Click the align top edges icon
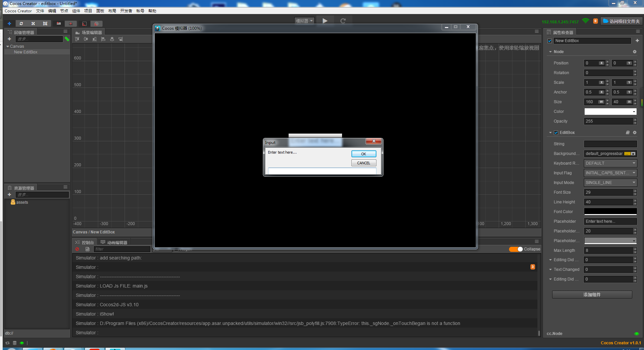The image size is (644, 350). pos(77,39)
